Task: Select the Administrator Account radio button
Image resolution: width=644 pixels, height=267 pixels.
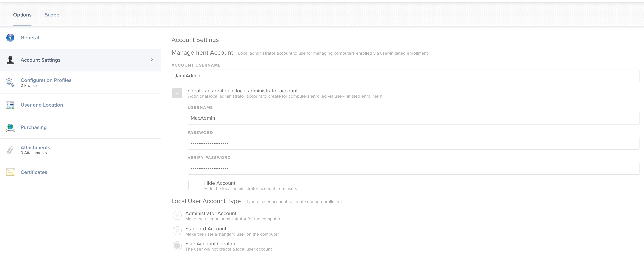Action: click(x=177, y=215)
